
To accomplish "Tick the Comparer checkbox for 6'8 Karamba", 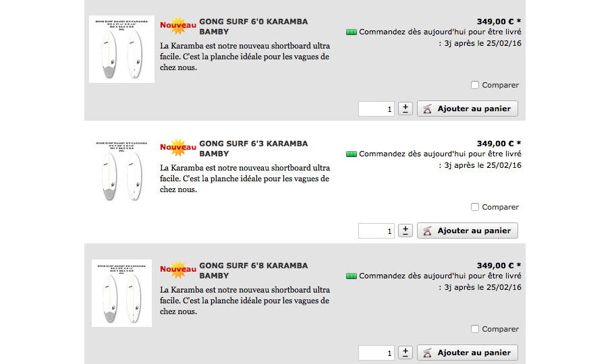I will click(x=474, y=329).
